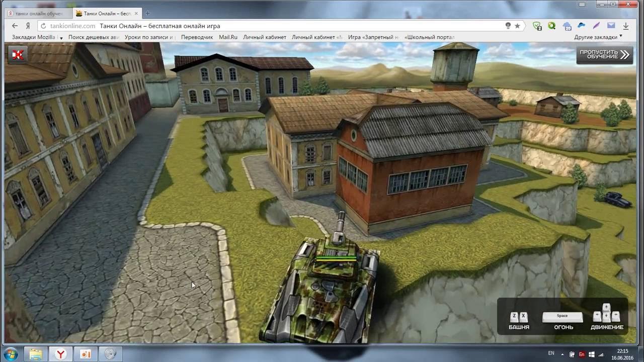Open the Windows Start menu
The height and width of the screenshot is (362, 644).
tap(11, 354)
